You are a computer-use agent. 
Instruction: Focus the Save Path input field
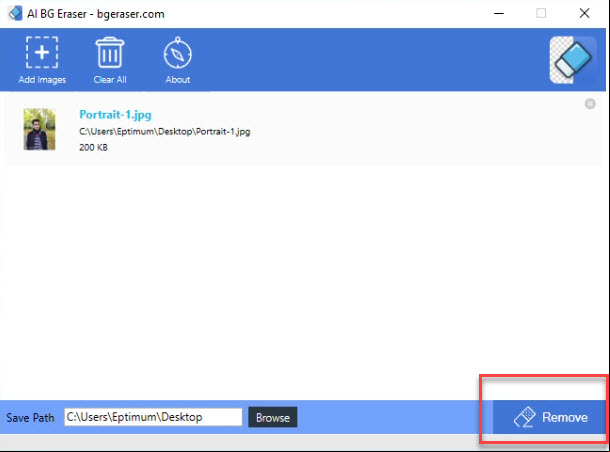[x=153, y=417]
